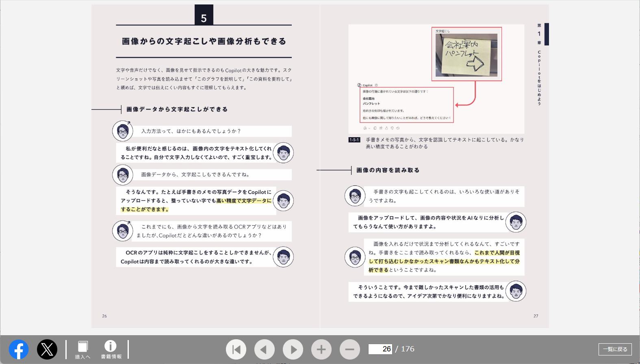This screenshot has width=640, height=364.
Task: Click the 一覧に戻る button
Action: 615,349
